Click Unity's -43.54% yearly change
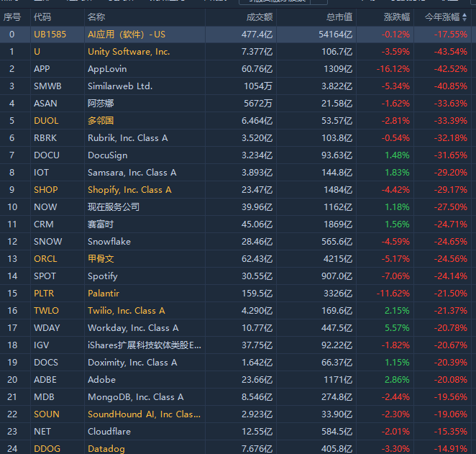The height and width of the screenshot is (454, 476). pyautogui.click(x=451, y=52)
